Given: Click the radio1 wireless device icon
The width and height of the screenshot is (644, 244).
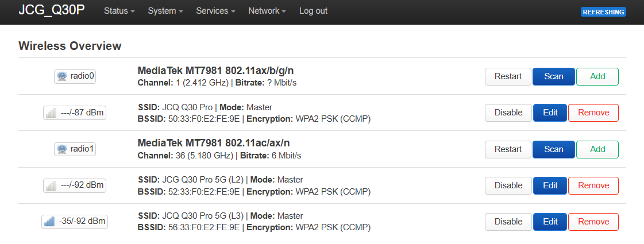Looking at the screenshot, I should point(62,149).
